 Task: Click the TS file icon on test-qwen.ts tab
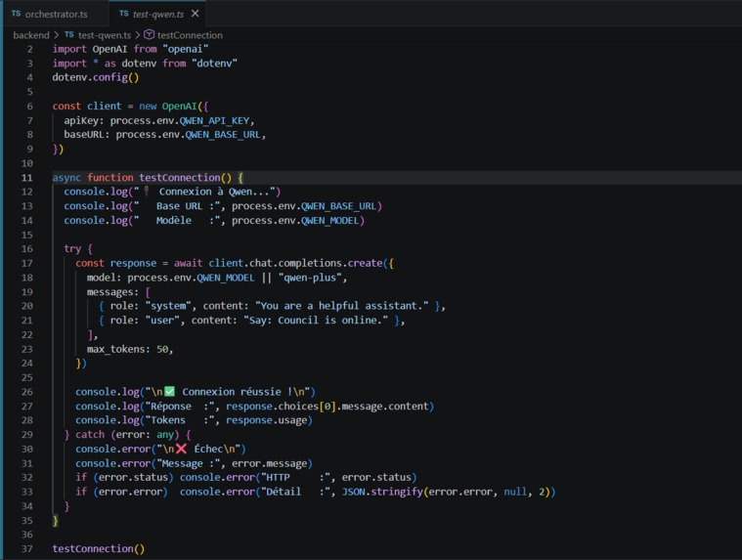[x=124, y=14]
